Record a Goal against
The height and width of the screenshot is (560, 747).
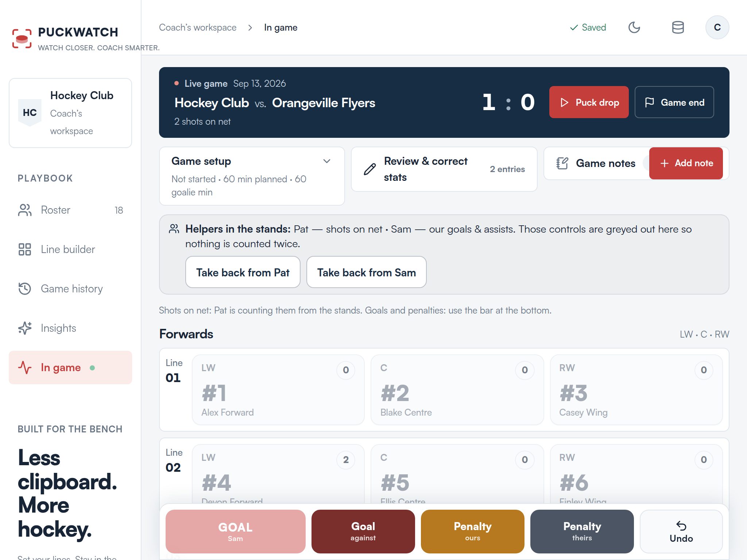(363, 532)
